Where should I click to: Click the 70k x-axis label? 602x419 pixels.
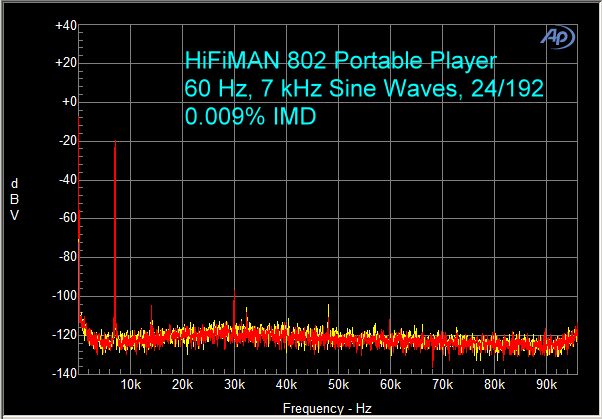[442, 385]
